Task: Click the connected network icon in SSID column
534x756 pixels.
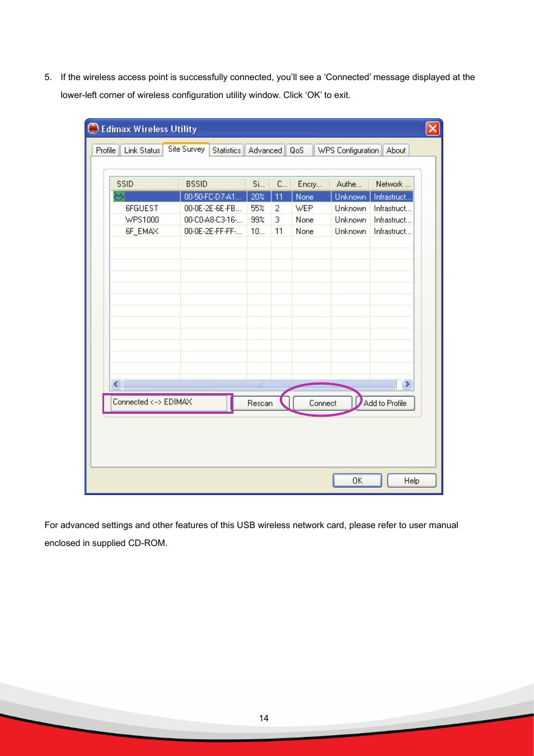Action: 119,197
